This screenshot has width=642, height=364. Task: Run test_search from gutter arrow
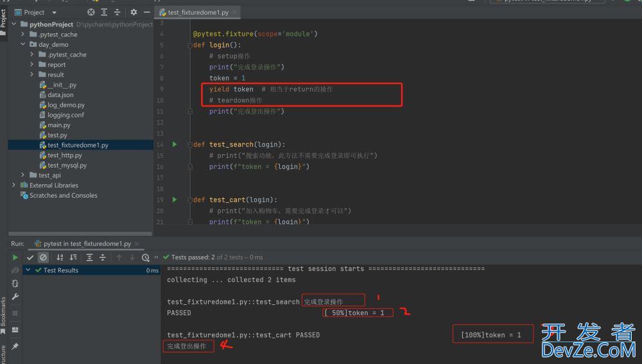click(x=175, y=144)
